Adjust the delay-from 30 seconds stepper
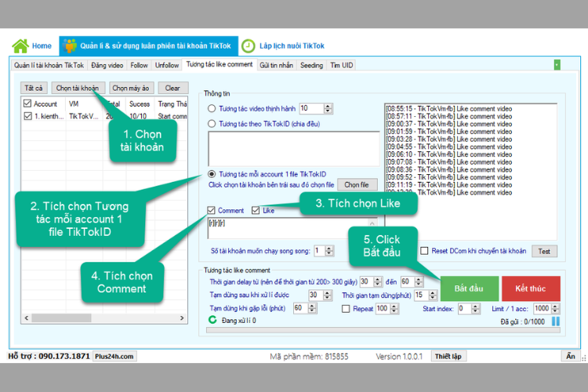The width and height of the screenshot is (588, 392). (x=378, y=281)
